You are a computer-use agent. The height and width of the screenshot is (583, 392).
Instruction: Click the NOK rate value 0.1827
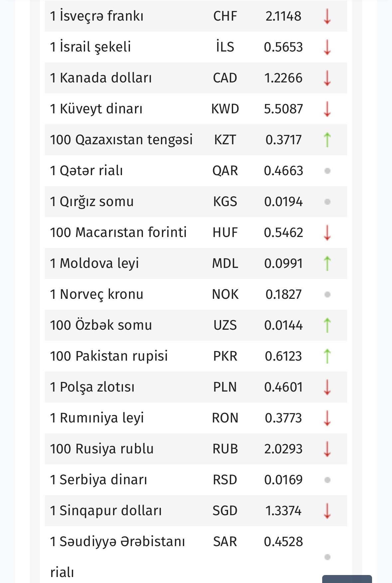click(283, 294)
